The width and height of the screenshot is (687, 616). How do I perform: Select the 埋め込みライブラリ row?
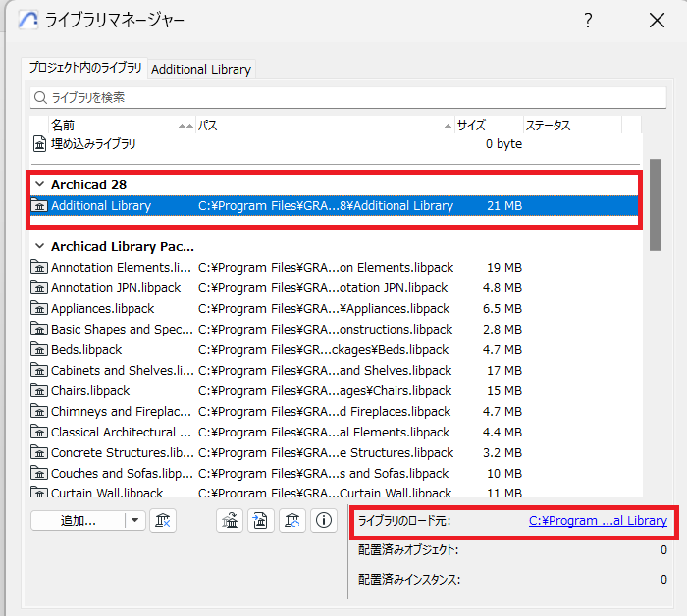335,143
